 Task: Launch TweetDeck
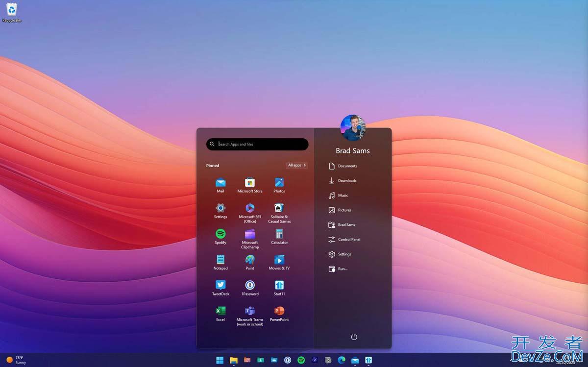pos(220,288)
